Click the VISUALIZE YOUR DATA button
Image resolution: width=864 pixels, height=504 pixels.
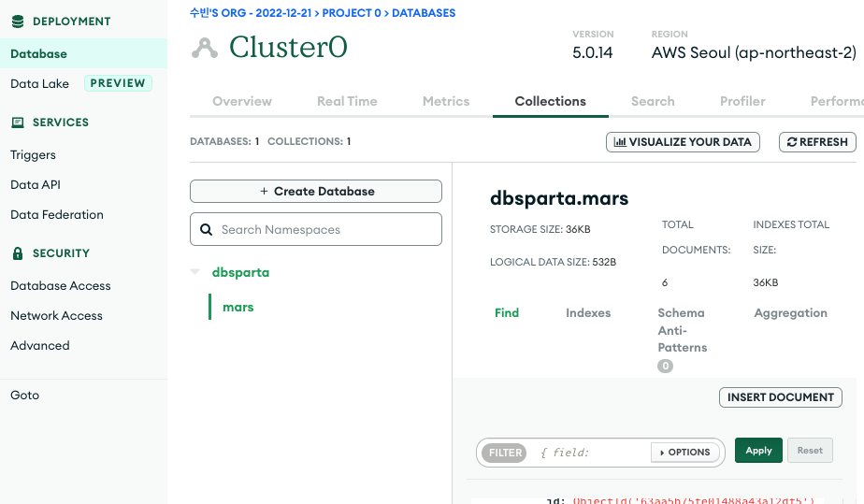click(683, 142)
